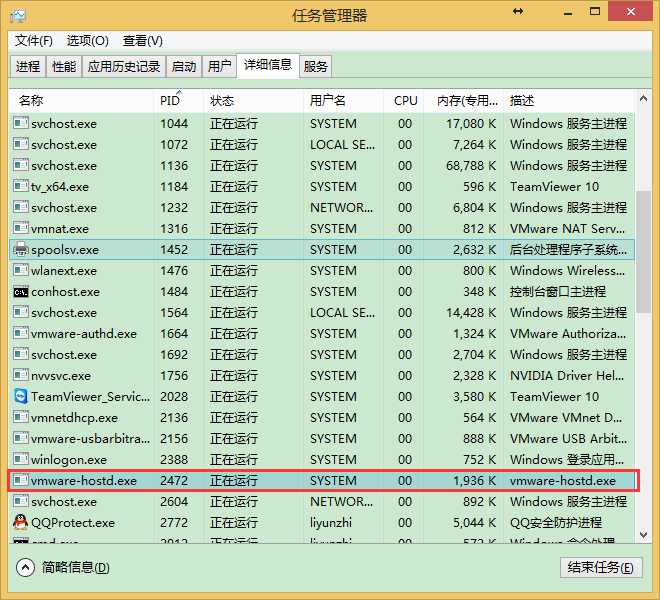Image resolution: width=660 pixels, height=600 pixels.
Task: Sort by the 描述 column header
Action: [x=569, y=101]
